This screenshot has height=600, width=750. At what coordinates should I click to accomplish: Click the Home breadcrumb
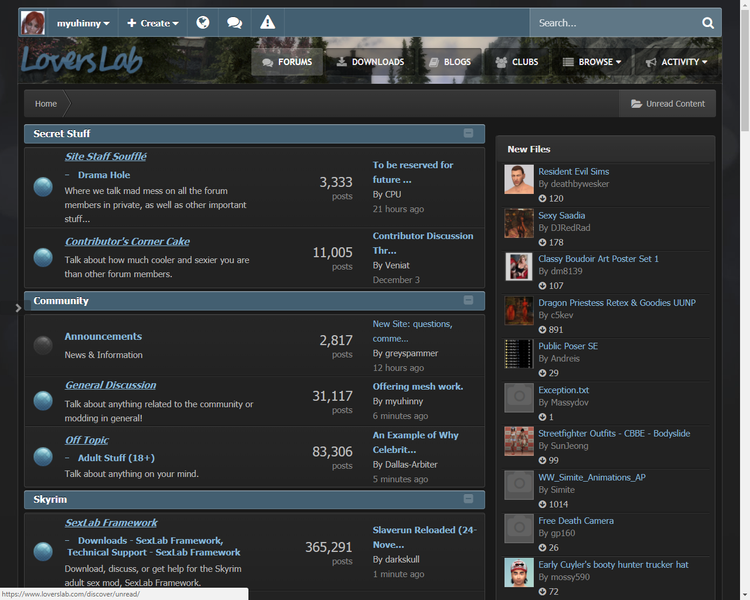45,104
